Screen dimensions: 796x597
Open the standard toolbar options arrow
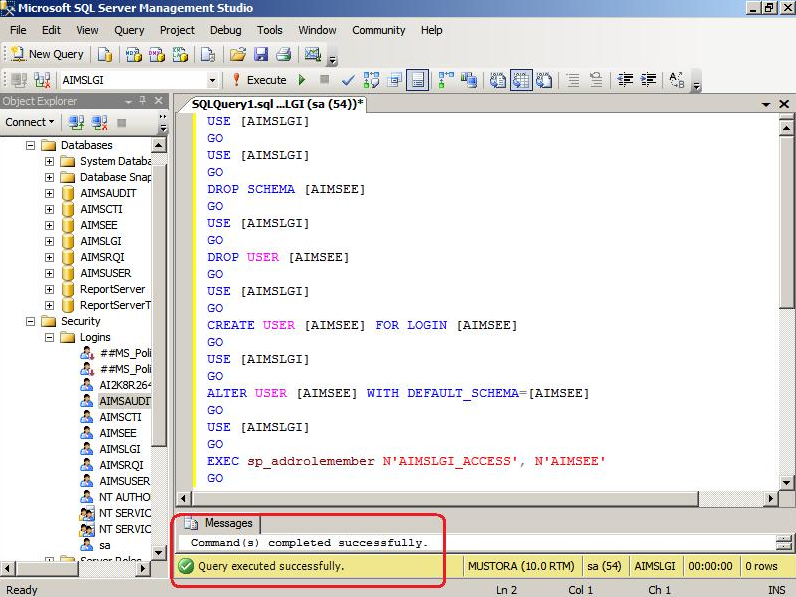(333, 60)
